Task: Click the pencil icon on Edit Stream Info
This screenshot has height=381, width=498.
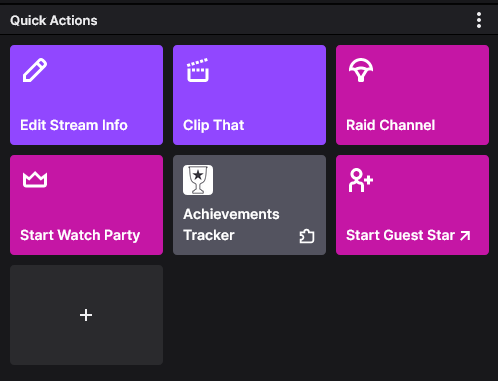Action: 35,70
